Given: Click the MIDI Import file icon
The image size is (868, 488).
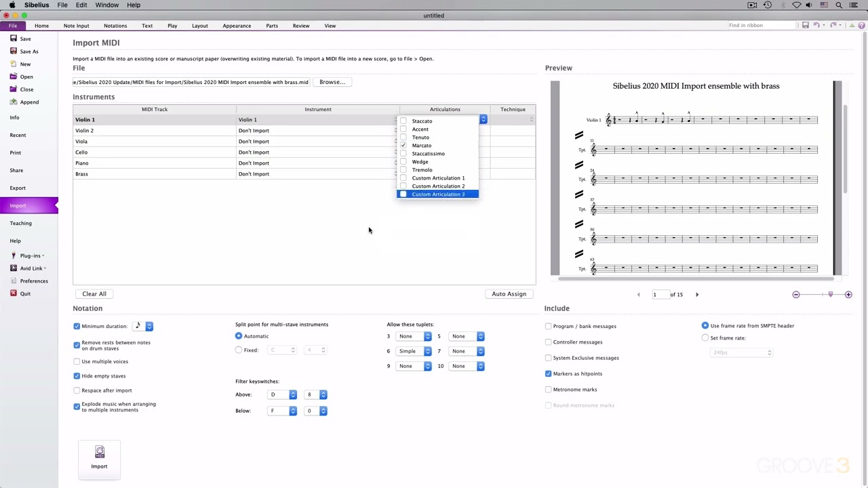Looking at the screenshot, I should 100,452.
